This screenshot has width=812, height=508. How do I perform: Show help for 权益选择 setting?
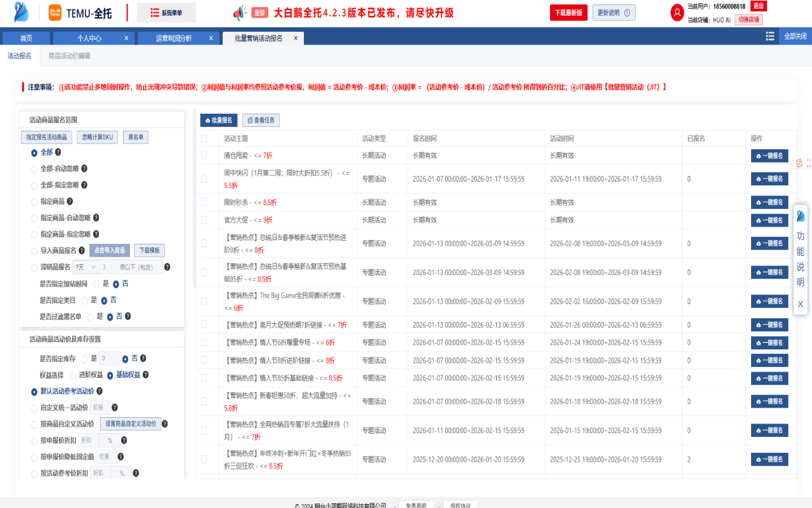point(146,375)
